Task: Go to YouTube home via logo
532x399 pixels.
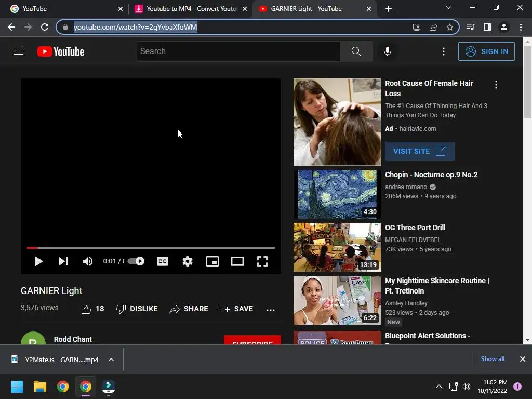Action: tap(61, 51)
